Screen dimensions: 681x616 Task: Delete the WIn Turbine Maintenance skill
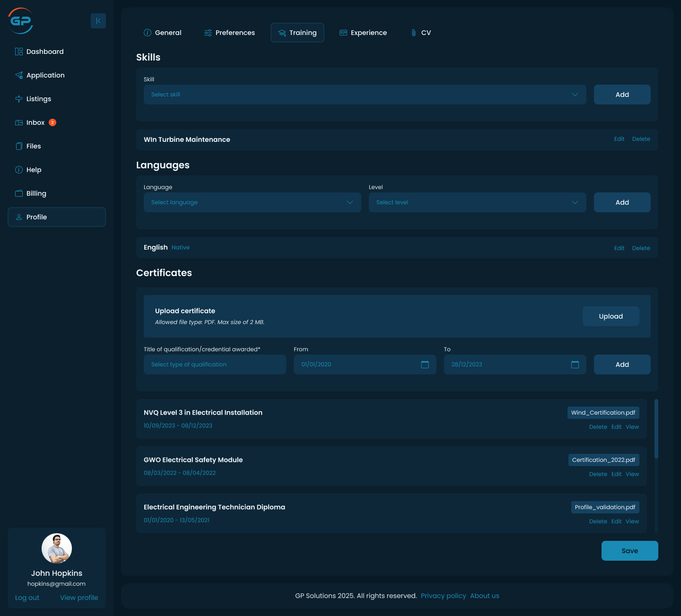pyautogui.click(x=641, y=139)
